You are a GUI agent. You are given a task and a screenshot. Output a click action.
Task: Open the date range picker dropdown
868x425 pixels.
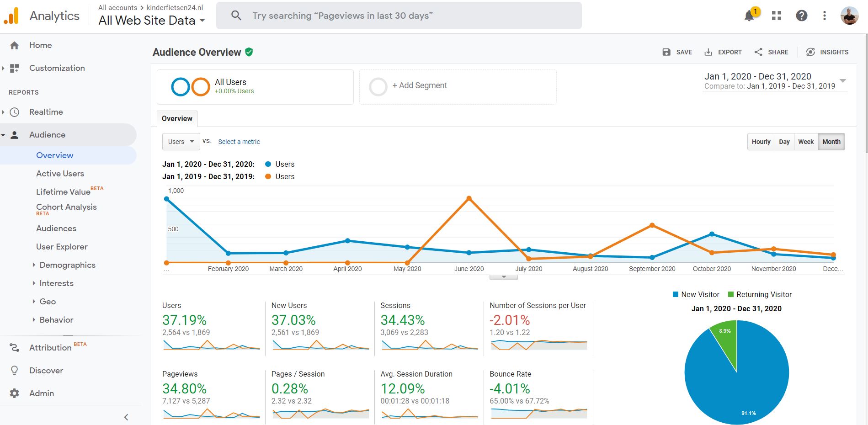click(x=843, y=81)
